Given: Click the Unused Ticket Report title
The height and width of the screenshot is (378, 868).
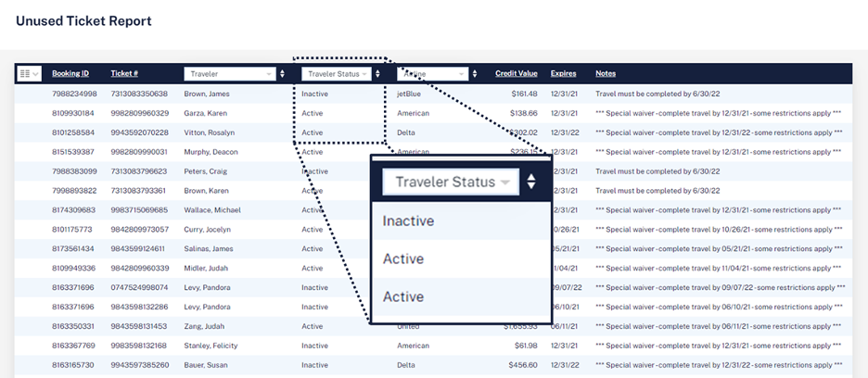Looking at the screenshot, I should (83, 20).
